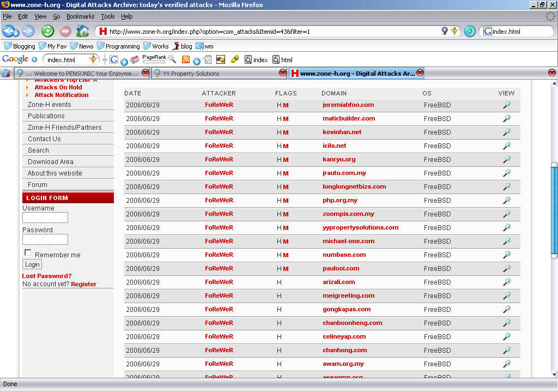558x392 pixels.
Task: View details magnifier for jeremiahfoo.com row
Action: (x=507, y=105)
